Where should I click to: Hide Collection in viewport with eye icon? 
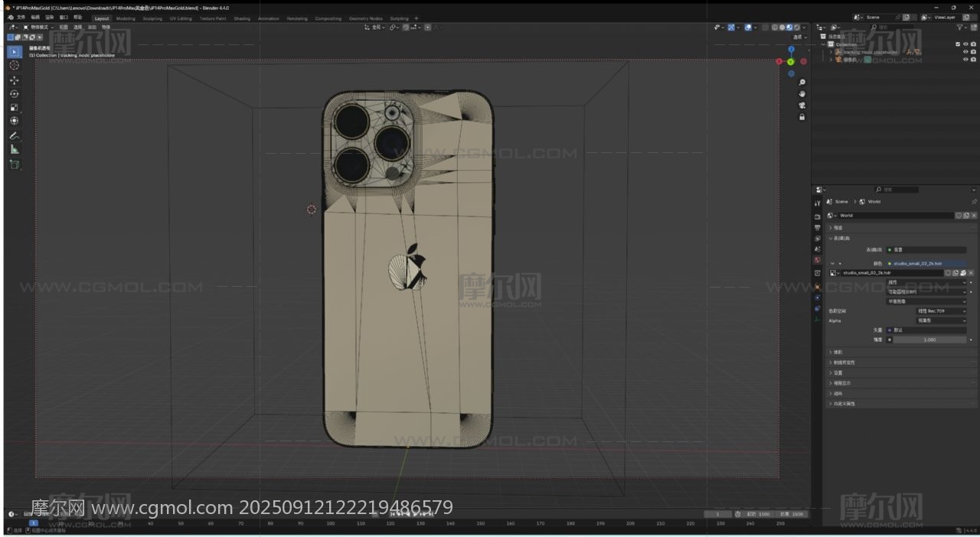(965, 44)
